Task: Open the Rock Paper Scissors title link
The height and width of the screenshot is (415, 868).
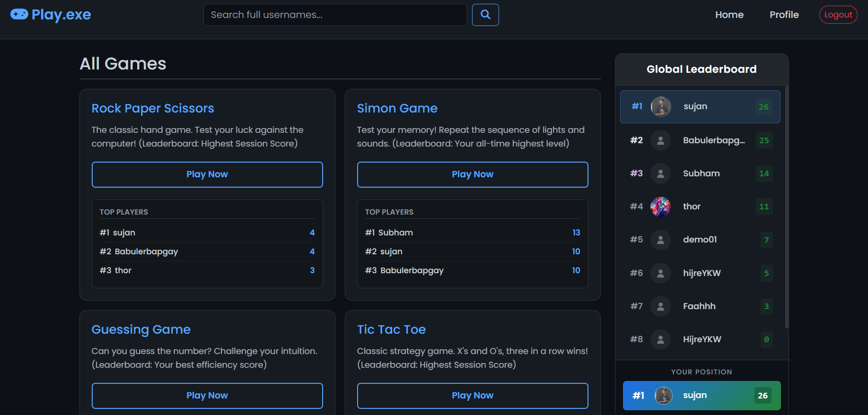Action: [153, 108]
